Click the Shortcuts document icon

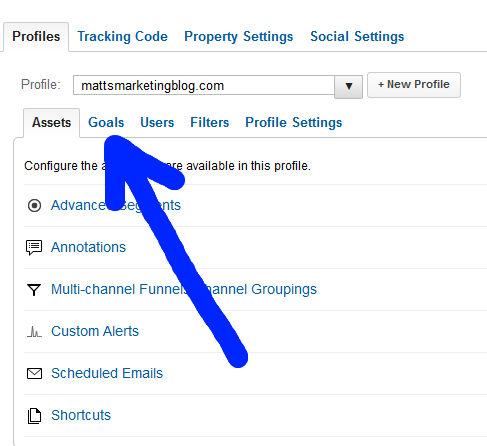[x=34, y=416]
